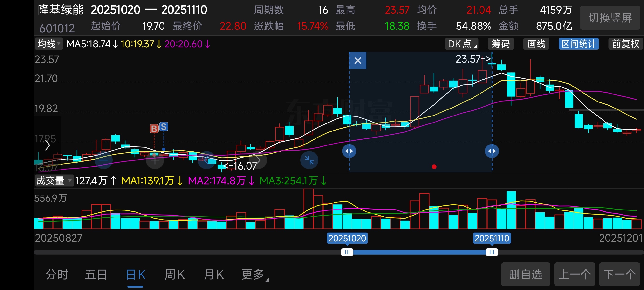Toggle the 区间统计 interval statistics mode
Viewport: 644px width, 290px height.
pos(578,44)
